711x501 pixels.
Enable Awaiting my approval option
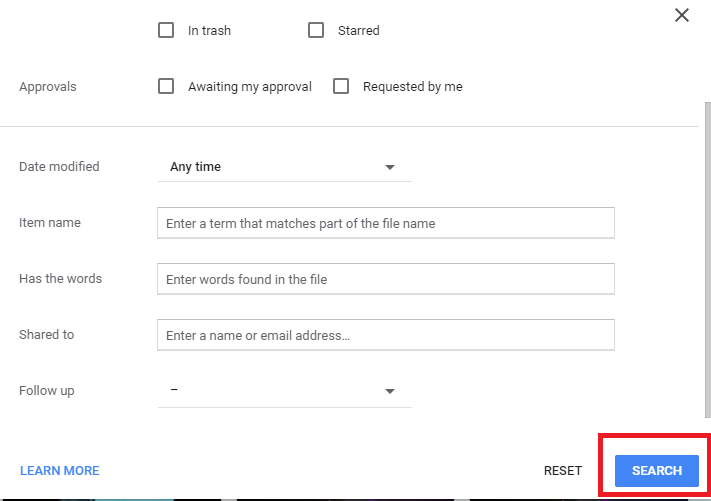click(x=166, y=86)
